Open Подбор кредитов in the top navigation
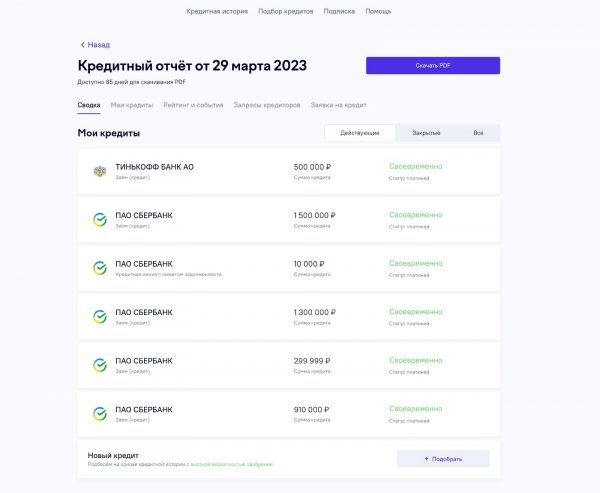The width and height of the screenshot is (600, 493). [285, 11]
